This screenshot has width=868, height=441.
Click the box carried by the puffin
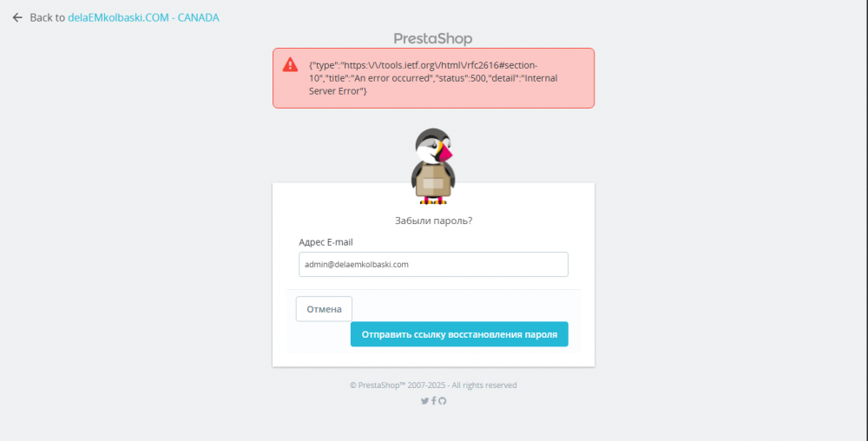(x=431, y=181)
